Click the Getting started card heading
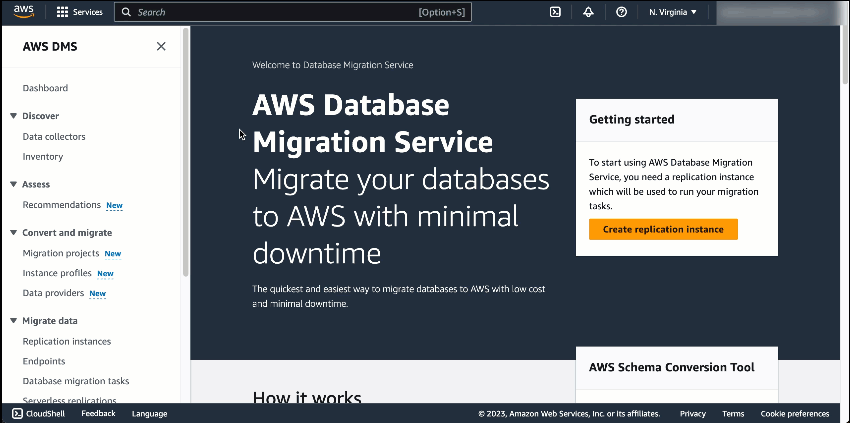 632,120
